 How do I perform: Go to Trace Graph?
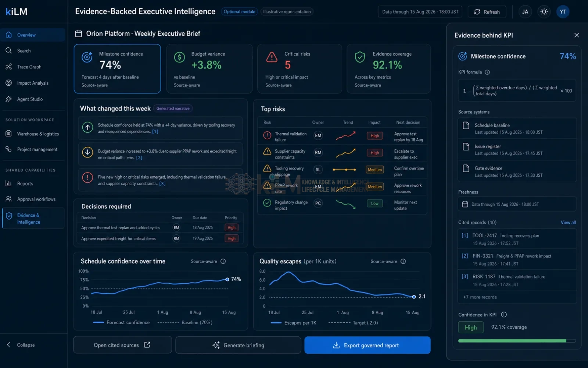pyautogui.click(x=33, y=67)
